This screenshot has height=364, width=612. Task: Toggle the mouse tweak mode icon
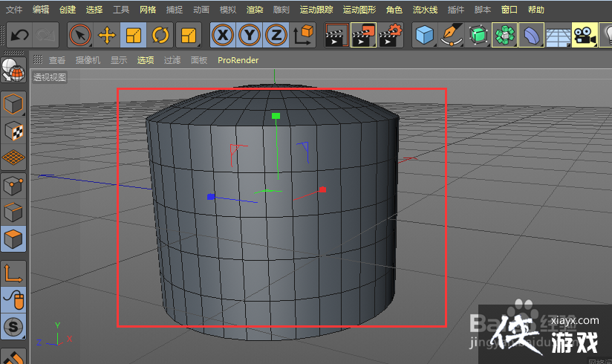point(13,300)
